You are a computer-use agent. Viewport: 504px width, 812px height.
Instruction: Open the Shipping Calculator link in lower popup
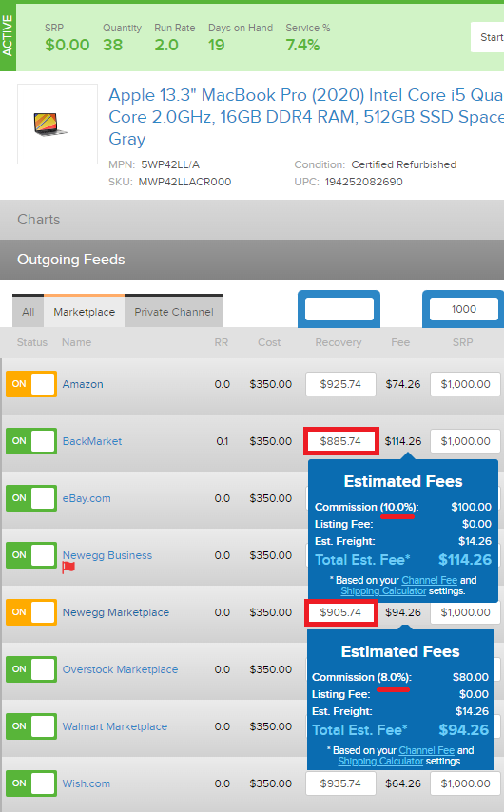point(380,762)
